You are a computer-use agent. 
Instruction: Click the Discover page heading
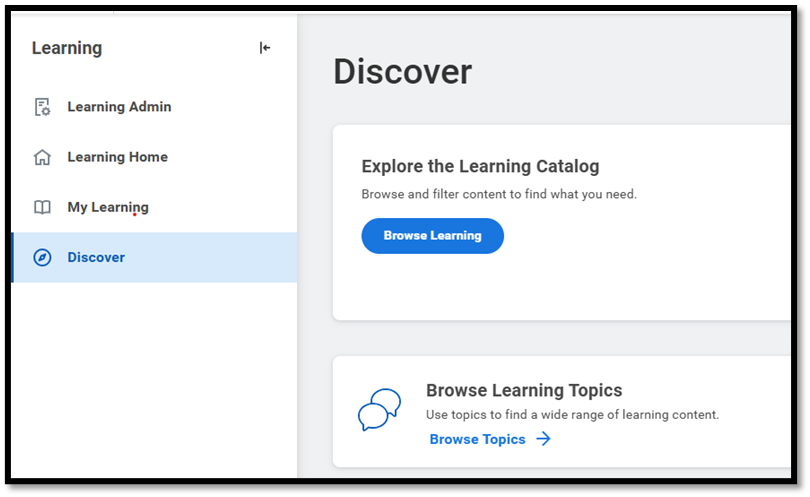click(x=402, y=72)
